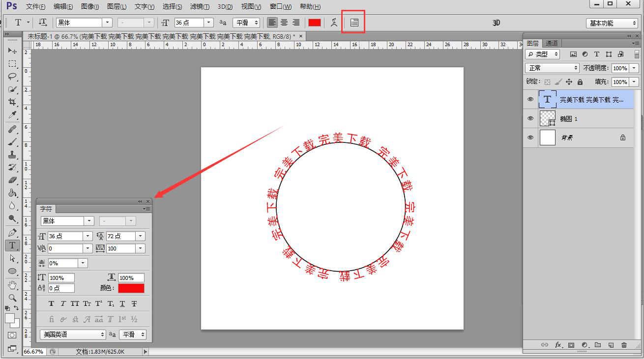
Task: Toggle text orientation in options bar
Action: pyautogui.click(x=43, y=23)
